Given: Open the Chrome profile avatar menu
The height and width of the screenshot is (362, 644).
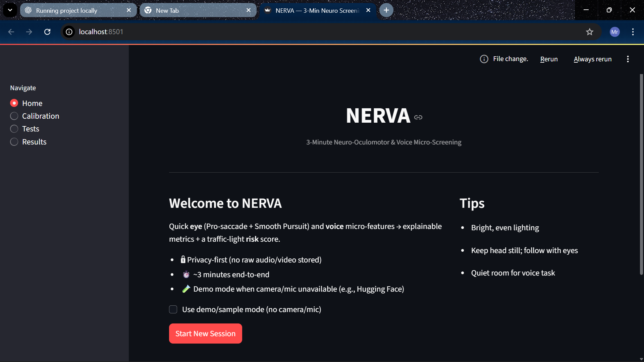Looking at the screenshot, I should point(614,32).
